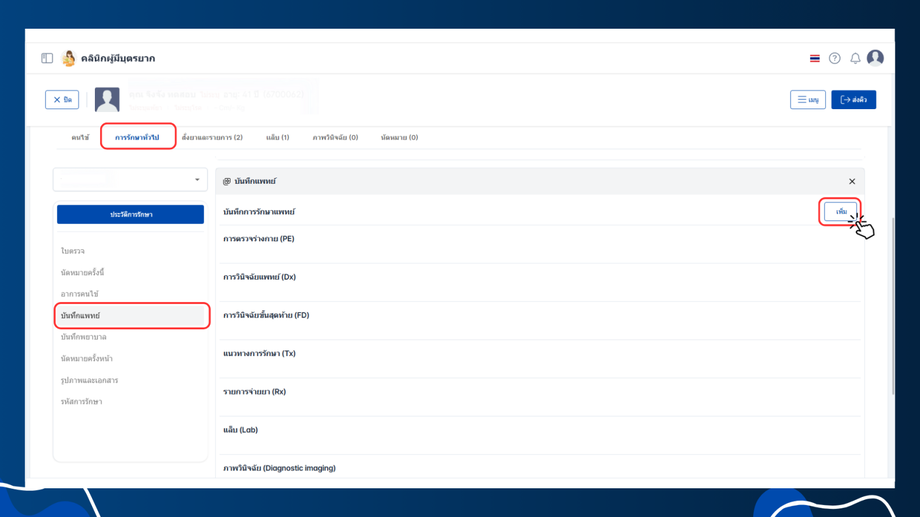Open the help question mark icon
920x517 pixels.
point(834,58)
